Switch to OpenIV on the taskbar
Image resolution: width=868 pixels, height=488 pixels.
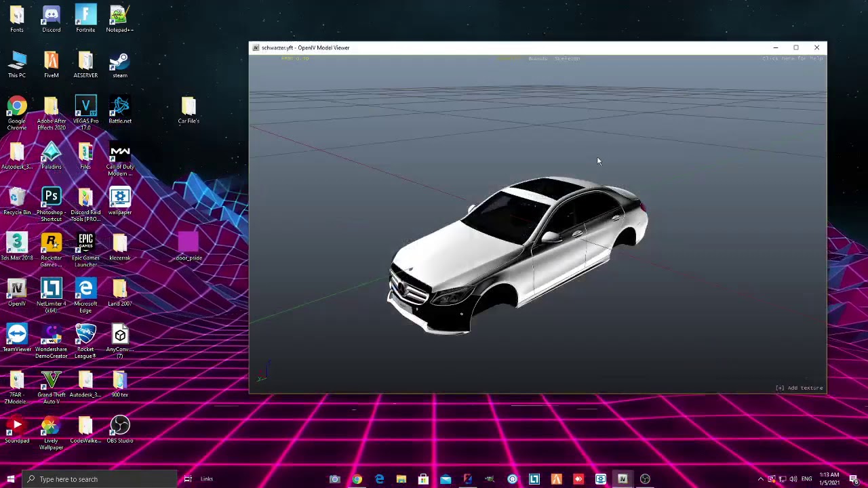pos(623,479)
